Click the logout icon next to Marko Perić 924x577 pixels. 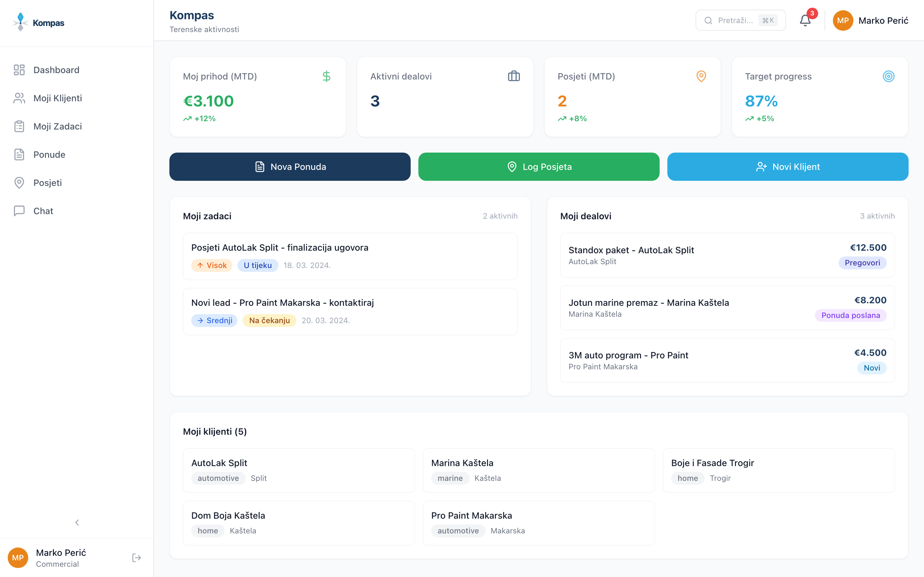pyautogui.click(x=136, y=557)
